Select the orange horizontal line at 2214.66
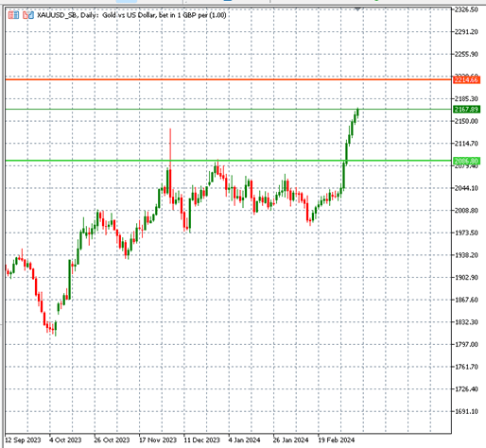 (228, 79)
